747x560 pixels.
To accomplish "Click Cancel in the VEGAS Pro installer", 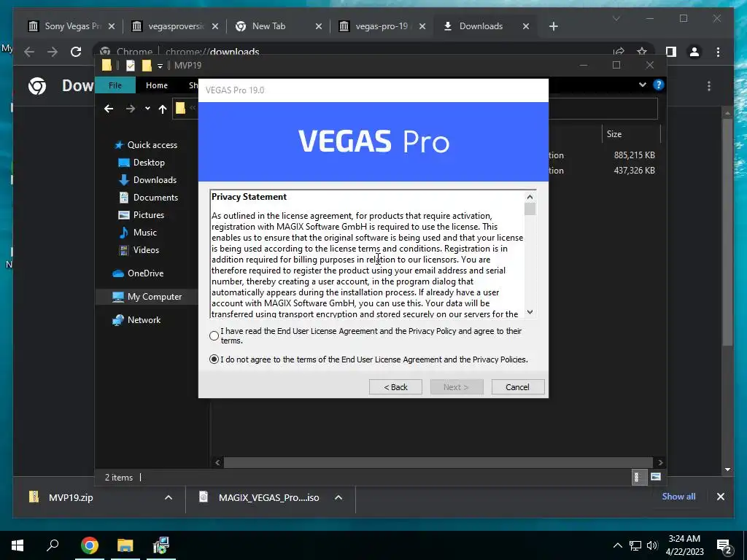I will [517, 387].
